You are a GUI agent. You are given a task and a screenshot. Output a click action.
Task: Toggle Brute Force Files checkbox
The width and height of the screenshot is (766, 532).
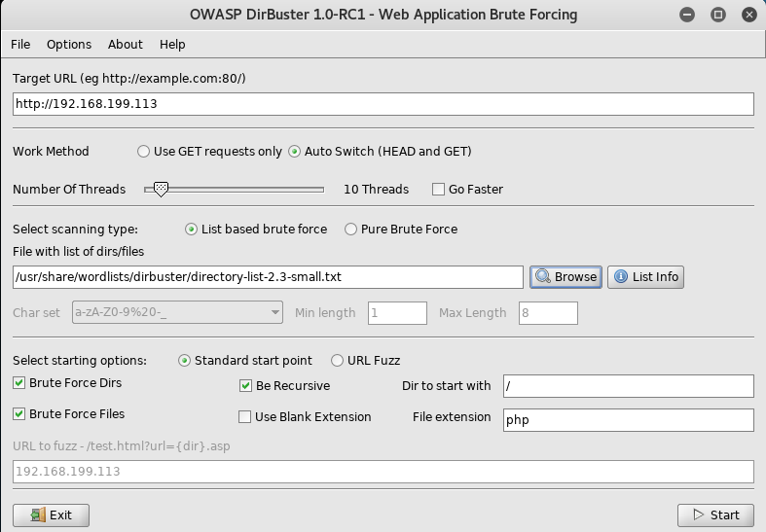[19, 414]
